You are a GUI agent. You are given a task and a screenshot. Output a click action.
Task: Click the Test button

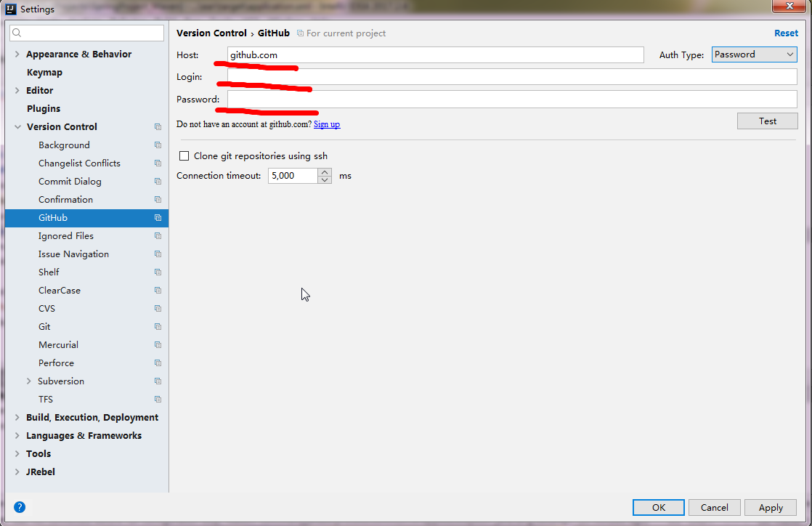coord(768,121)
